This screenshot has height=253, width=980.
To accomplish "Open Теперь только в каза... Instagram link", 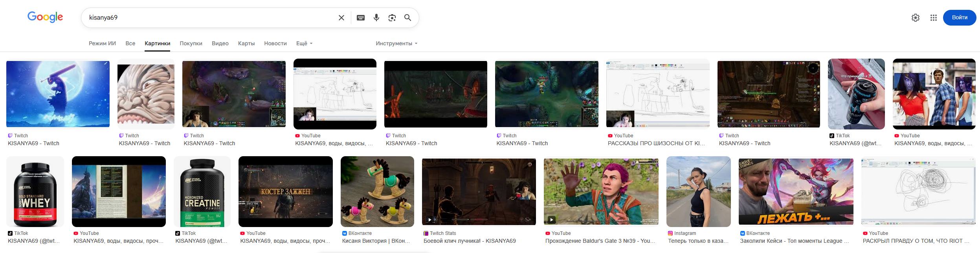I will coord(698,241).
